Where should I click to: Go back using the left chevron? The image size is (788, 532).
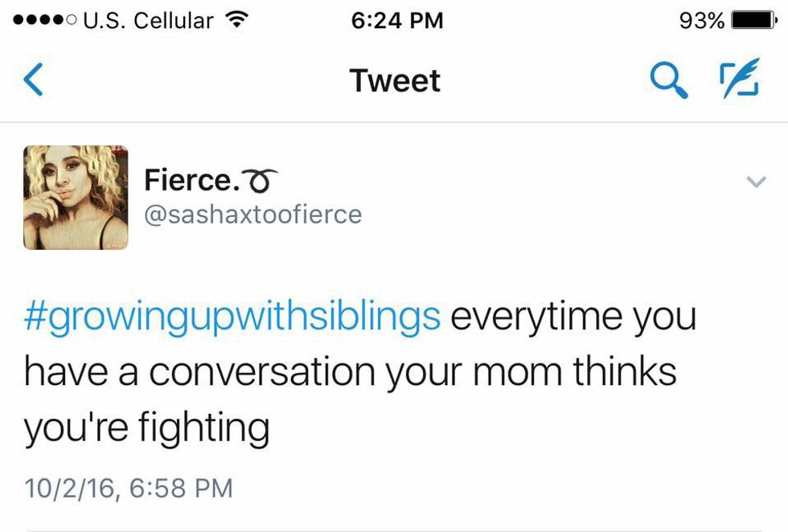coord(34,81)
